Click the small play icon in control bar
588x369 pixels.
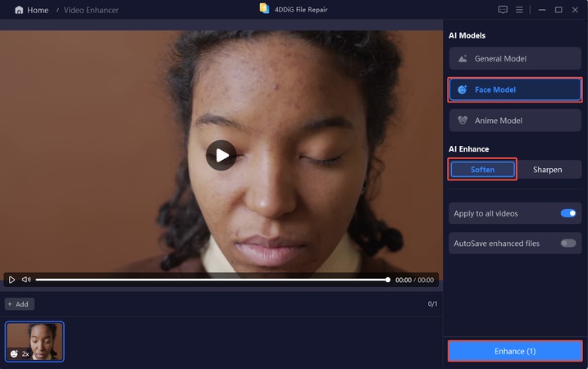(11, 280)
